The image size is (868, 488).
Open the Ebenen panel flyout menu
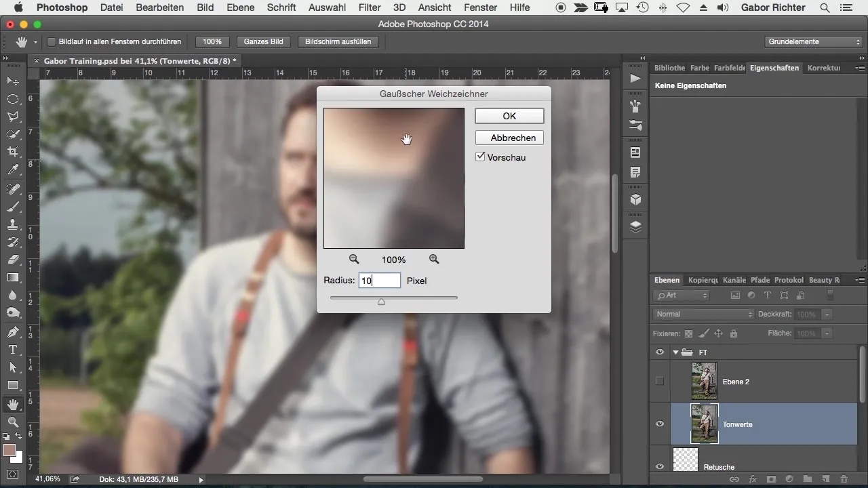pyautogui.click(x=860, y=280)
